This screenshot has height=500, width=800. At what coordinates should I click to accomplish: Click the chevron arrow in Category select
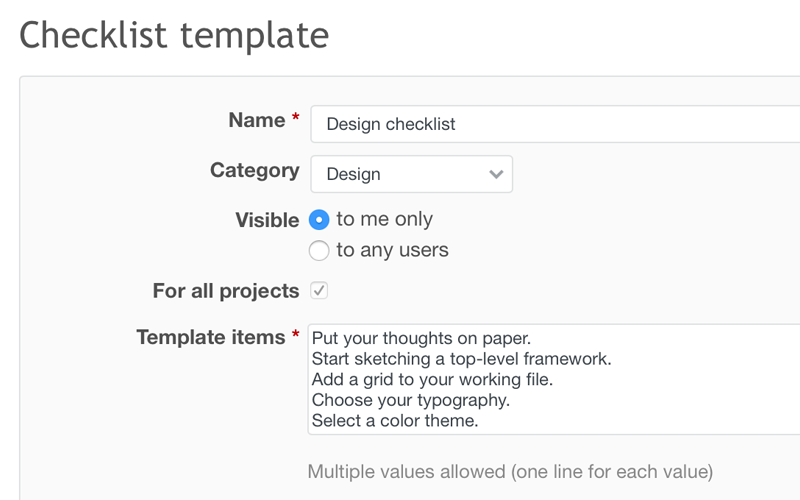pyautogui.click(x=496, y=174)
